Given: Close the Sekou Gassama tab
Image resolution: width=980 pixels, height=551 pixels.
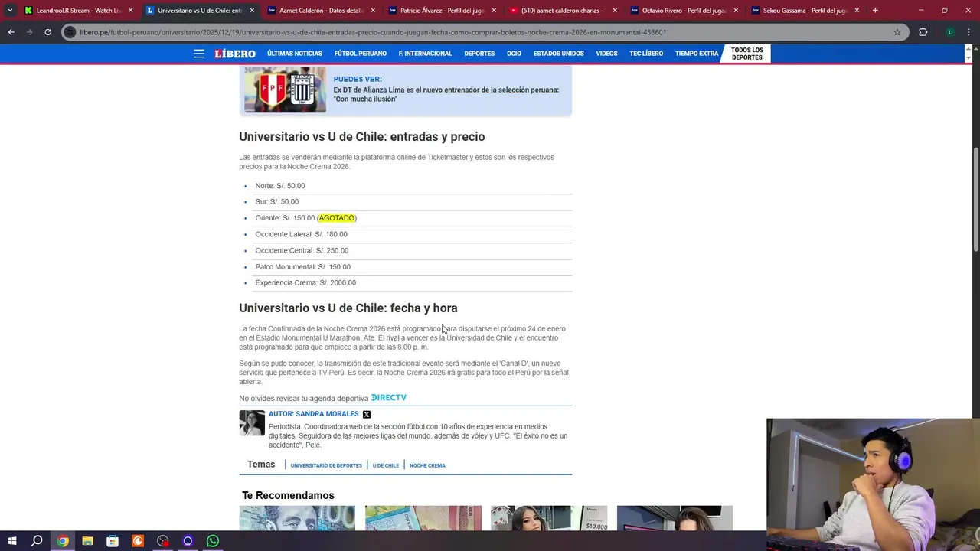Looking at the screenshot, I should (x=857, y=11).
